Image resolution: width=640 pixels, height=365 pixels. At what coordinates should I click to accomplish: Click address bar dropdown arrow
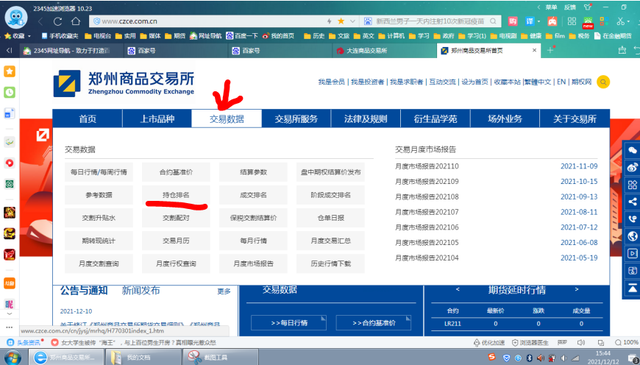click(353, 21)
